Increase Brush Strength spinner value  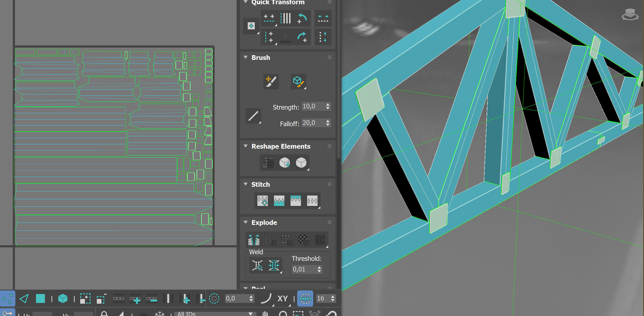[x=328, y=104]
